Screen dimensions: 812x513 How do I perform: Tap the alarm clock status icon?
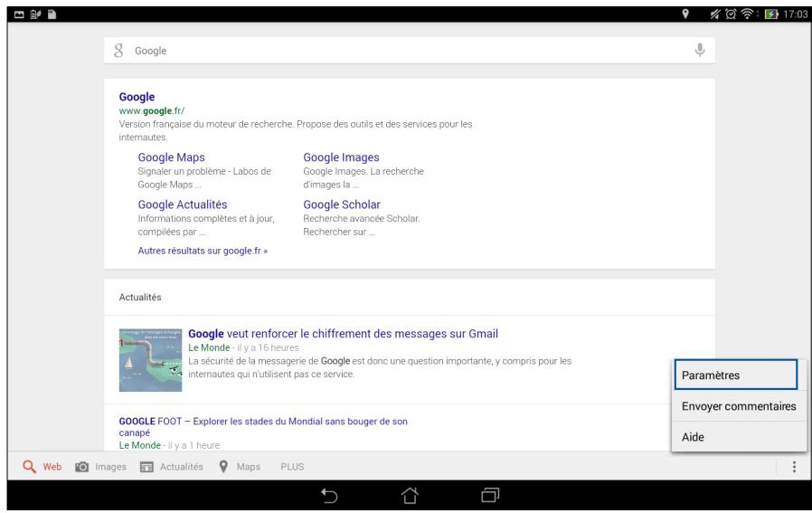coord(731,14)
